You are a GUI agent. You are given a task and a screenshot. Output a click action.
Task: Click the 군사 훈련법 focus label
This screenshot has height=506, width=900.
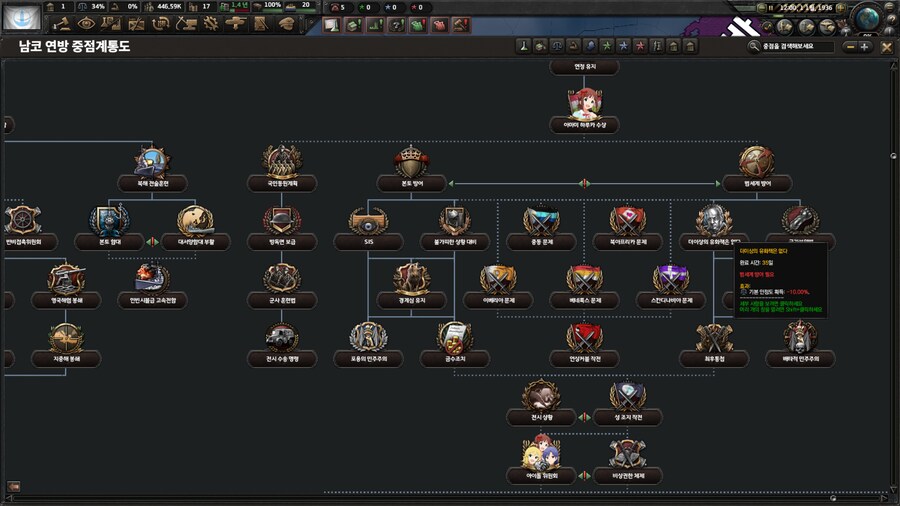282,299
